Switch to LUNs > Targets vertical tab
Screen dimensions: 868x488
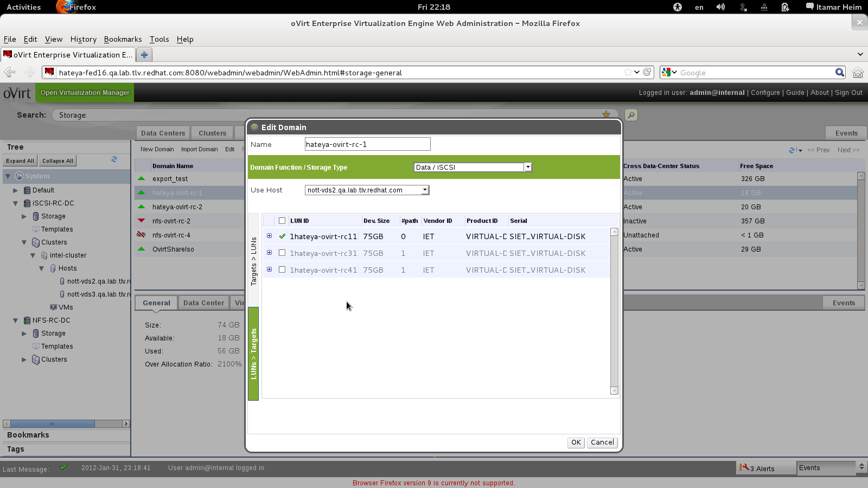point(253,354)
